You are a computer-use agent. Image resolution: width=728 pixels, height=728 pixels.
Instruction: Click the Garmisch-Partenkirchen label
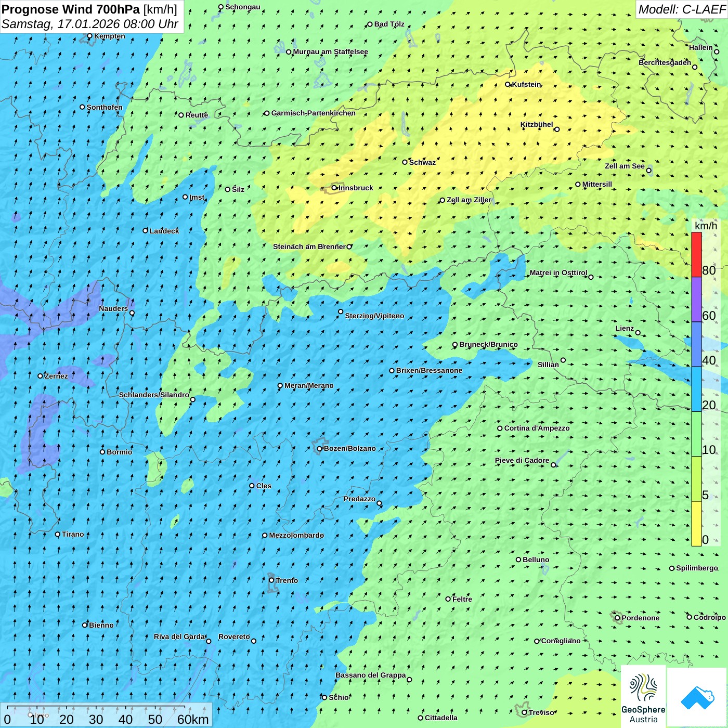point(313,113)
